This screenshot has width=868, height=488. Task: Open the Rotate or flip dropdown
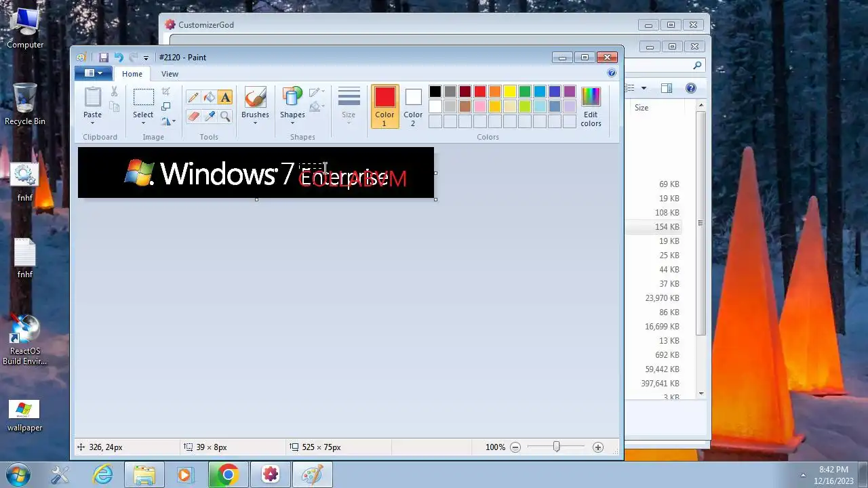tap(168, 121)
